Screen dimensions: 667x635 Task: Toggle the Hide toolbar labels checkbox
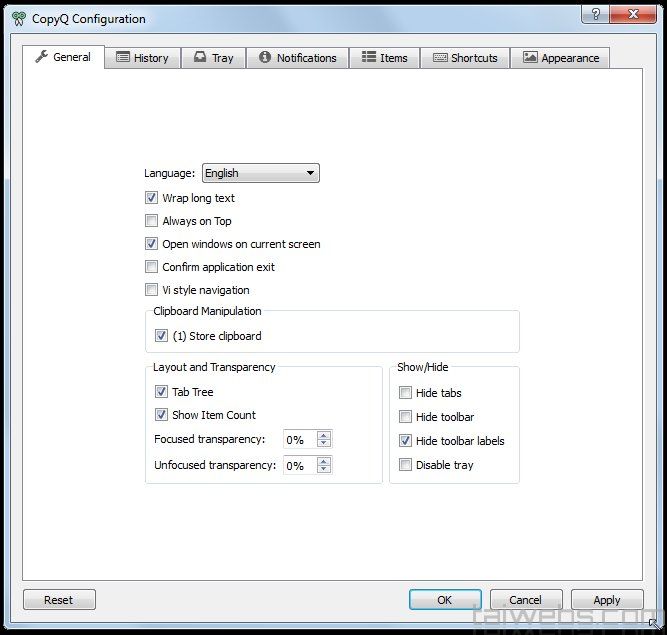point(406,441)
